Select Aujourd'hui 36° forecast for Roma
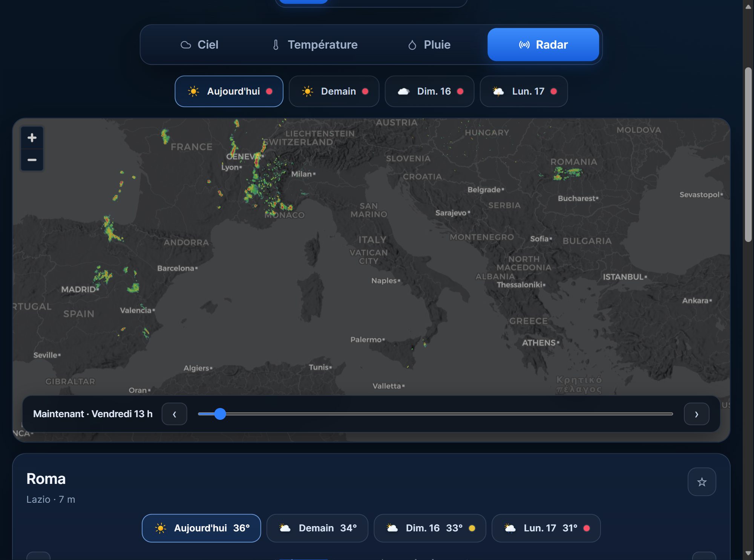Image resolution: width=754 pixels, height=560 pixels. [201, 528]
